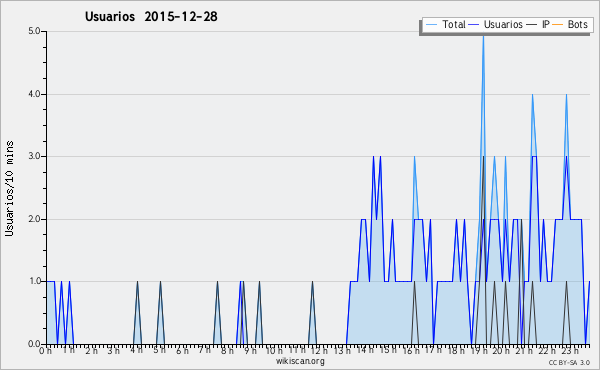Click the 6 h x-axis label
Image resolution: width=600 pixels, height=370 pixels.
click(x=182, y=351)
